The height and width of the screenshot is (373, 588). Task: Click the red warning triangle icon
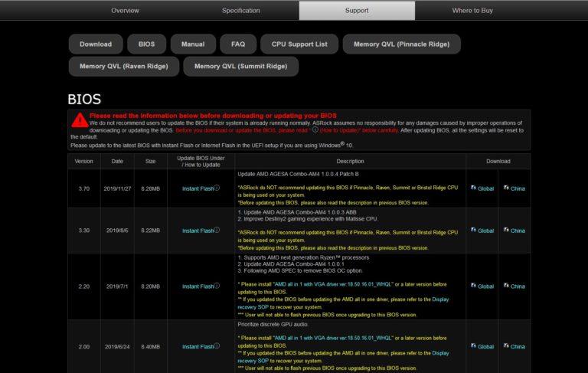point(80,120)
